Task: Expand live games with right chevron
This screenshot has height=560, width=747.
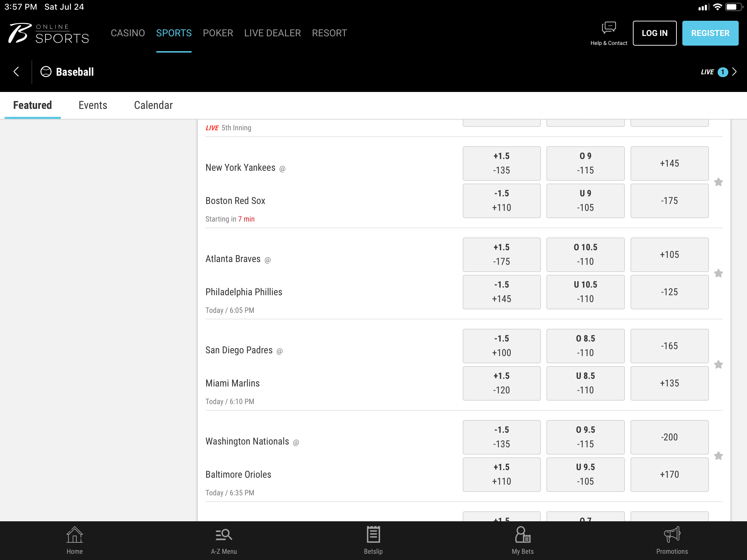Action: point(735,72)
